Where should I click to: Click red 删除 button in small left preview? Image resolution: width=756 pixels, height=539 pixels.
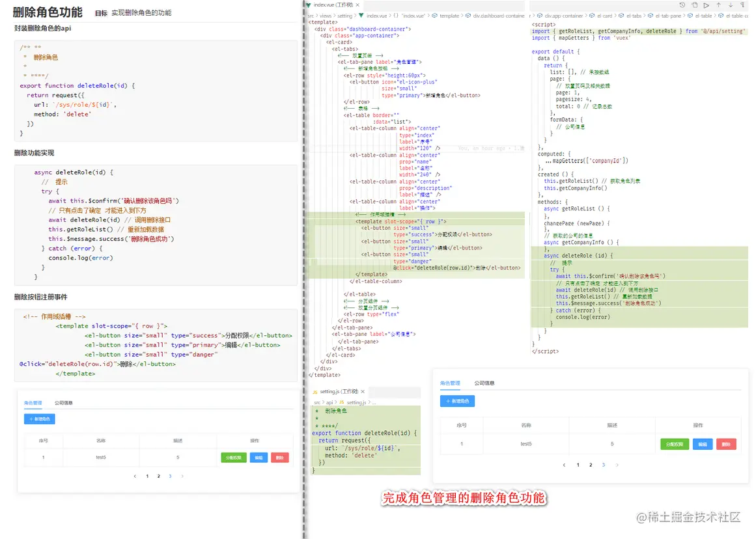[x=279, y=458]
